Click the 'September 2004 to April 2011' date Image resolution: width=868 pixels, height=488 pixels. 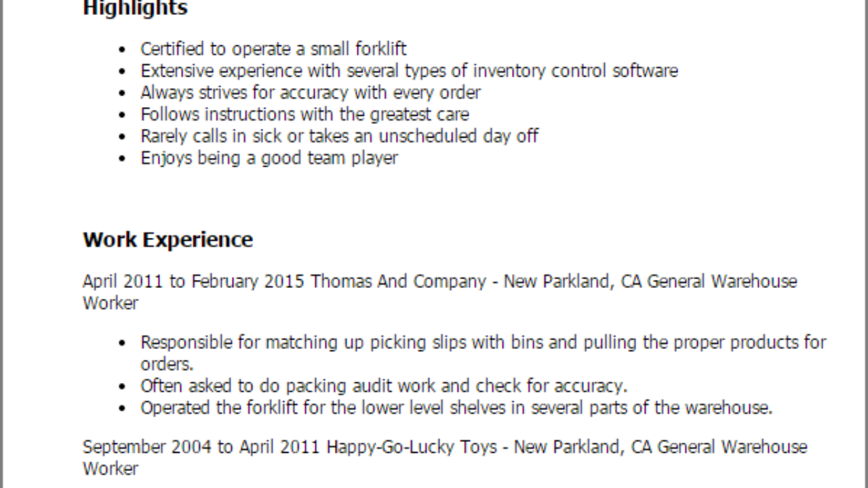(x=202, y=447)
